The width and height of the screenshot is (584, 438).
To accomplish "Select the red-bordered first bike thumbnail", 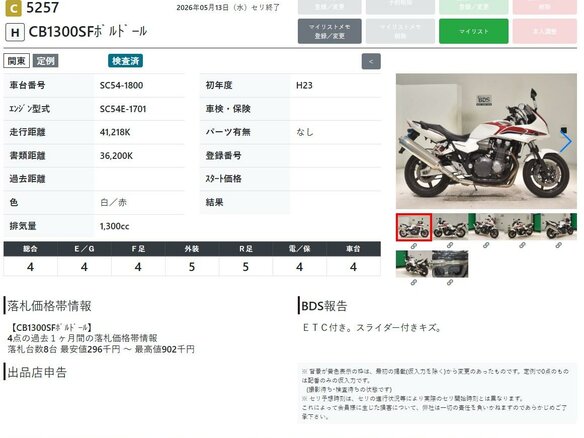I will pos(414,227).
